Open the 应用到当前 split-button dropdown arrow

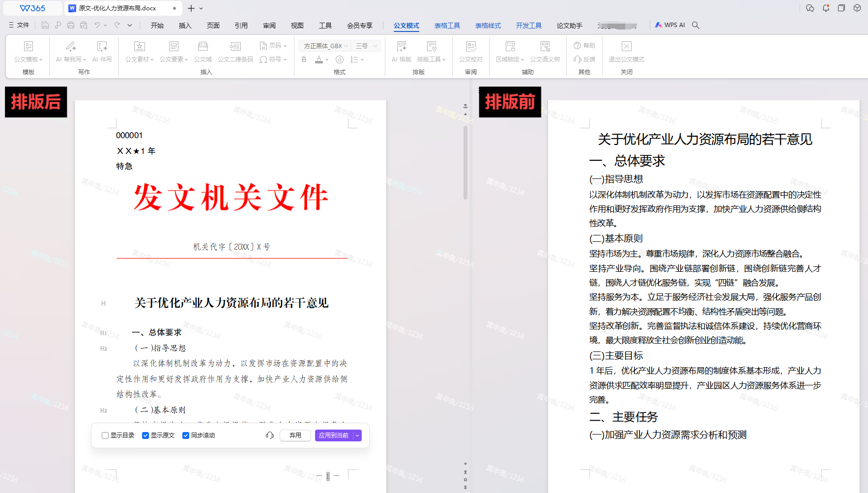[357, 435]
